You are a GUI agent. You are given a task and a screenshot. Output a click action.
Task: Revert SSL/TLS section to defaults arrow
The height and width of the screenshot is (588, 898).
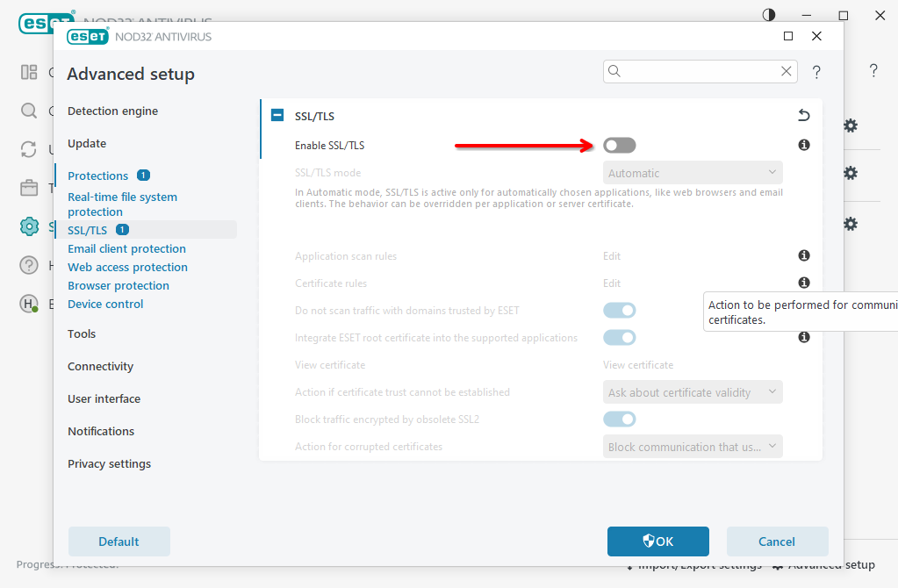click(x=804, y=115)
